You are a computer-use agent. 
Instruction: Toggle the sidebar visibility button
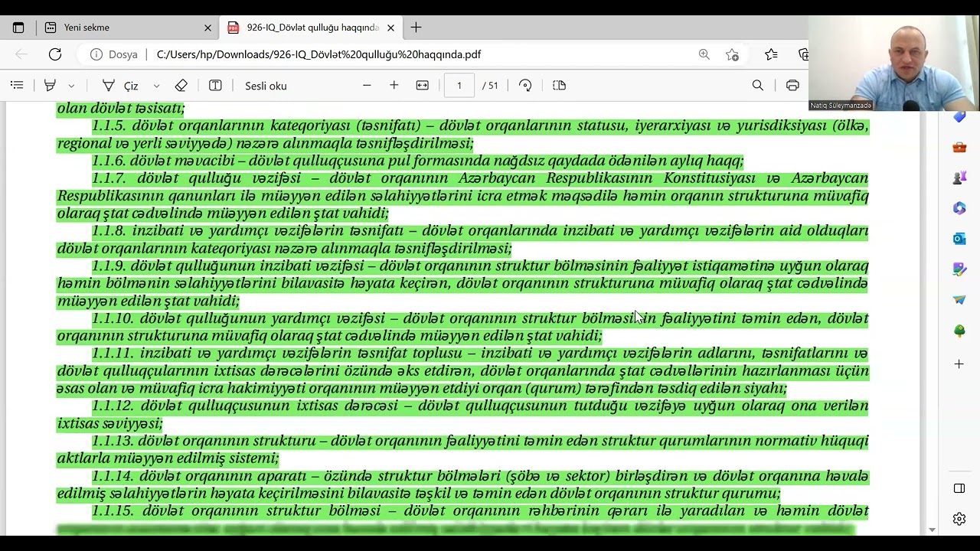pyautogui.click(x=959, y=488)
